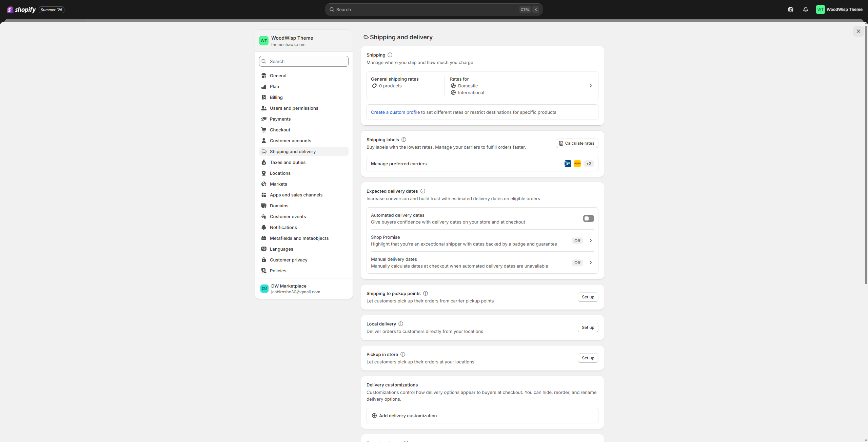Enable Automated delivery dates
Image resolution: width=868 pixels, height=442 pixels.
[588, 218]
